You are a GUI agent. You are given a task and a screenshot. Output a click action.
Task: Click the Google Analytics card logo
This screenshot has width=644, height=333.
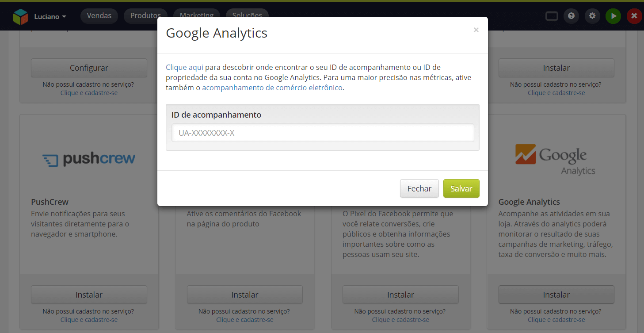[556, 159]
